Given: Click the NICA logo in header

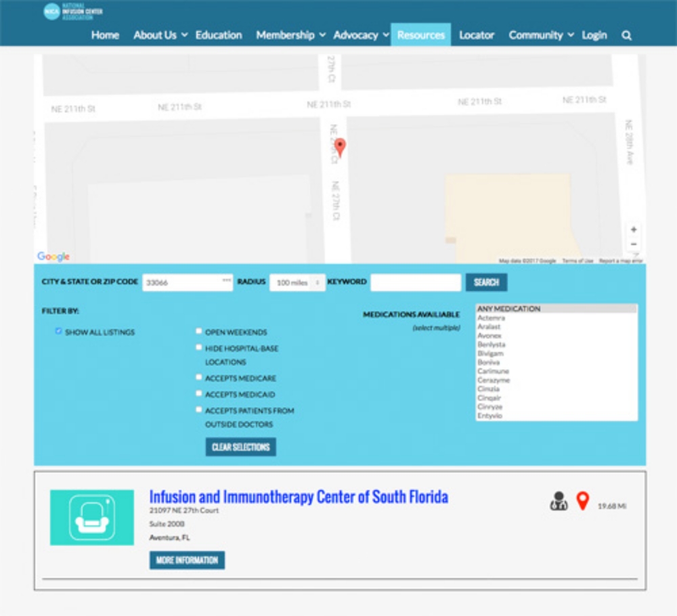Looking at the screenshot, I should click(x=73, y=12).
